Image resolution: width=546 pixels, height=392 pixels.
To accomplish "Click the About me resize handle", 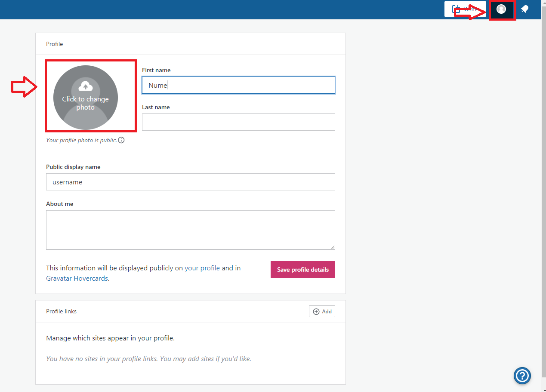I will [x=333, y=247].
